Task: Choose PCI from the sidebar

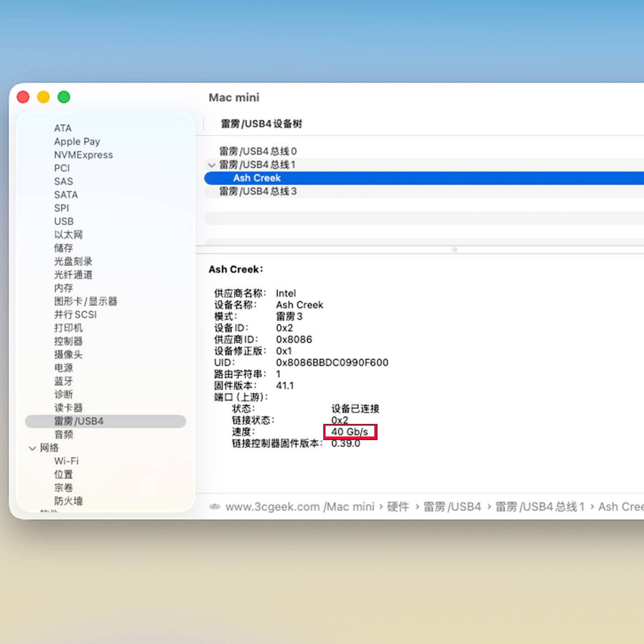Action: [x=62, y=168]
